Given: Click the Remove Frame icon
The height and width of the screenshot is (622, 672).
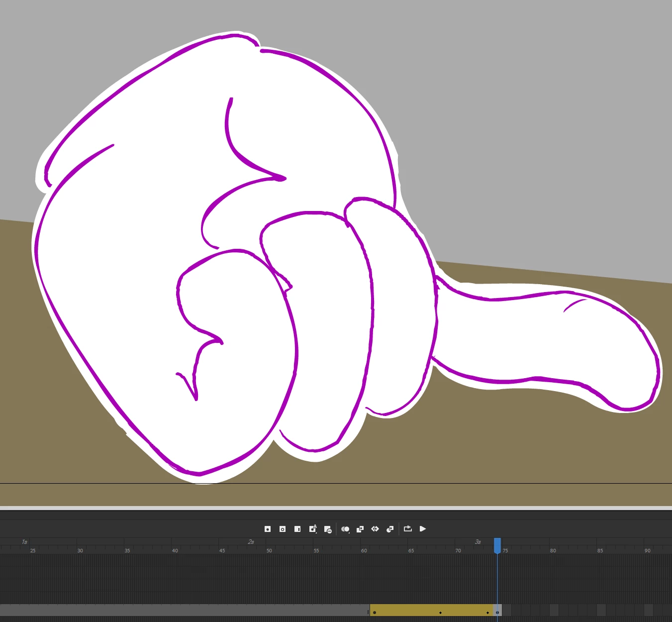Looking at the screenshot, I should pyautogui.click(x=328, y=529).
